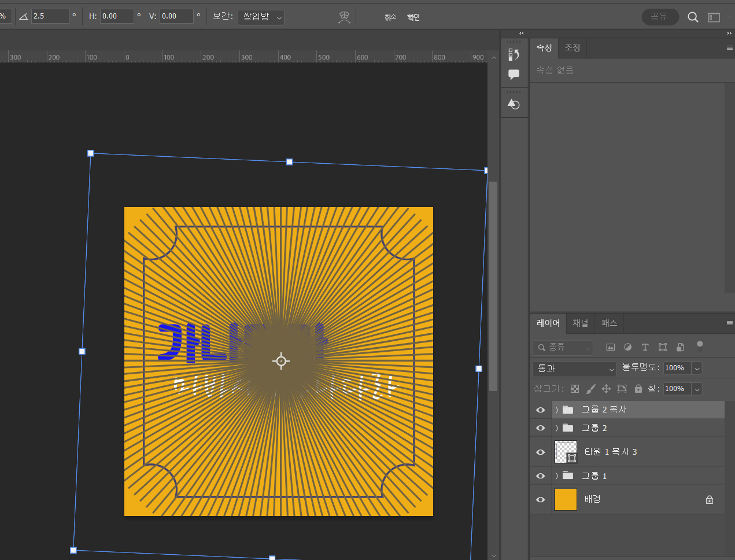735x560 pixels.
Task: Click the V skew field
Action: 177,16
